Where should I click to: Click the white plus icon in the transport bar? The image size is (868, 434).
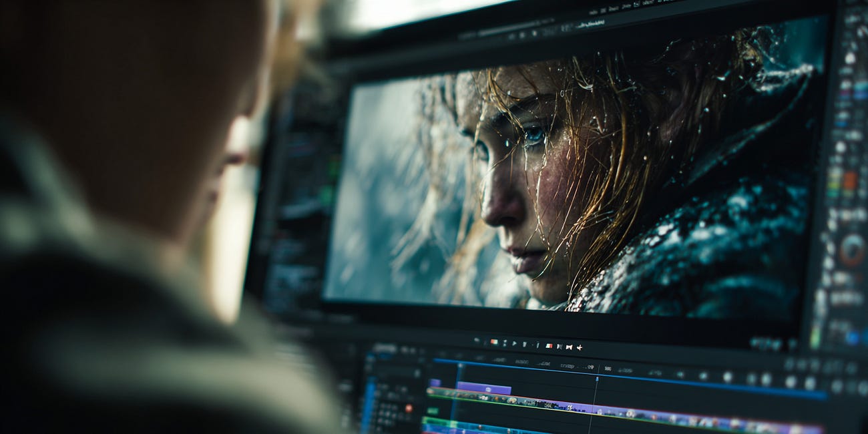[579, 347]
